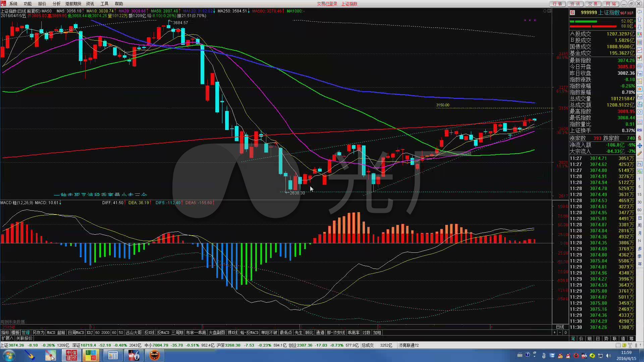
Task: Select the 指标 tab in indicator bar
Action: pyautogui.click(x=5, y=333)
